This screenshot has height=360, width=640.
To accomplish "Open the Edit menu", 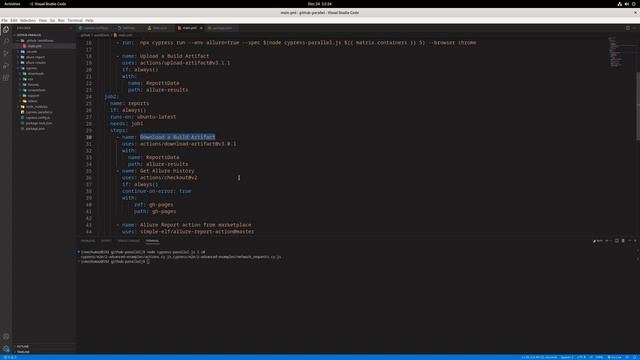I will point(14,20).
